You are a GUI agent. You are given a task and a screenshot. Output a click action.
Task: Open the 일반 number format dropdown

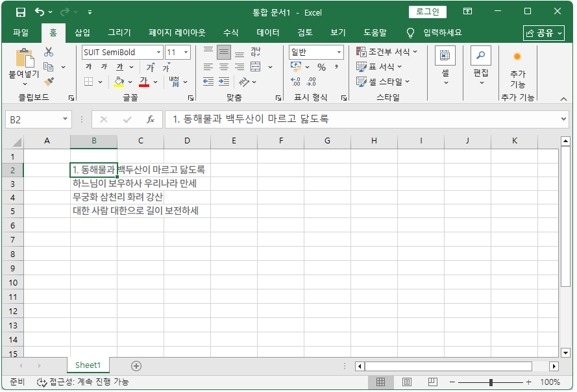point(339,53)
